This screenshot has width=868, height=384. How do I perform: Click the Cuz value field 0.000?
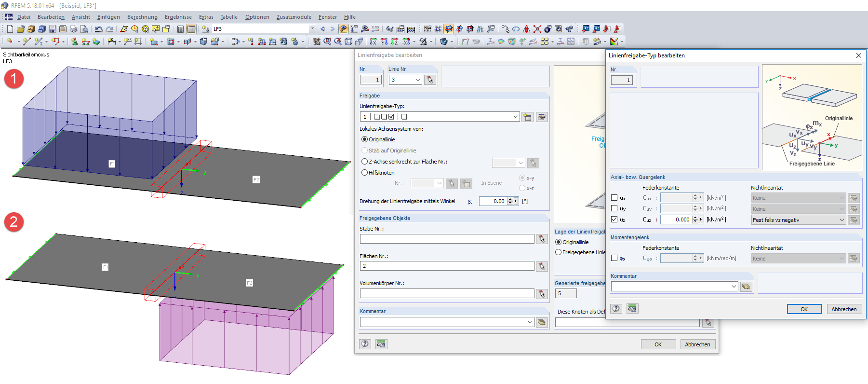(676, 219)
